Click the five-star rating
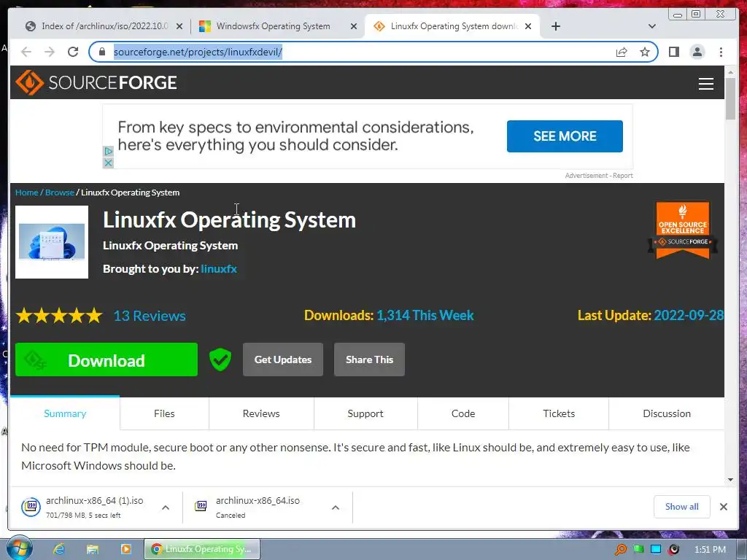The height and width of the screenshot is (560, 747). (x=59, y=316)
